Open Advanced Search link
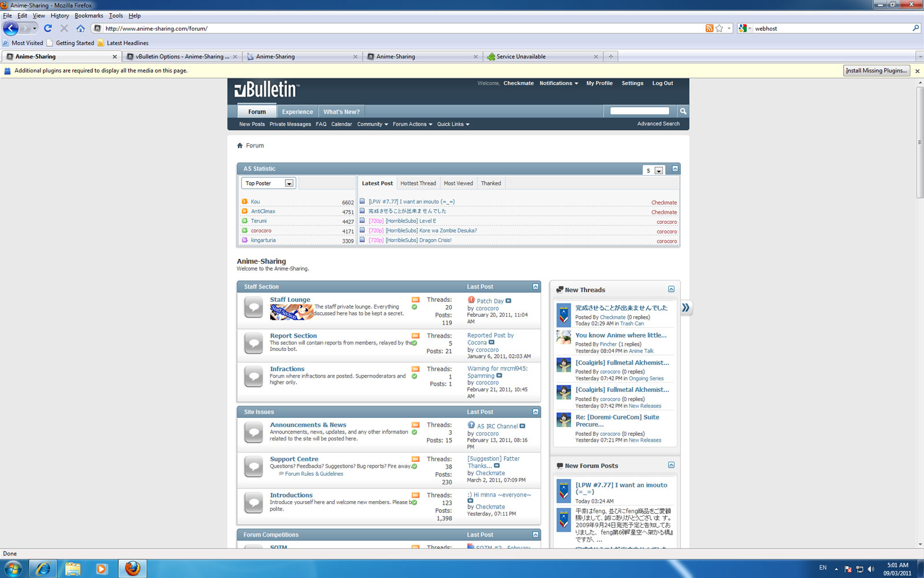Viewport: 924px width, 578px height. 658,124
